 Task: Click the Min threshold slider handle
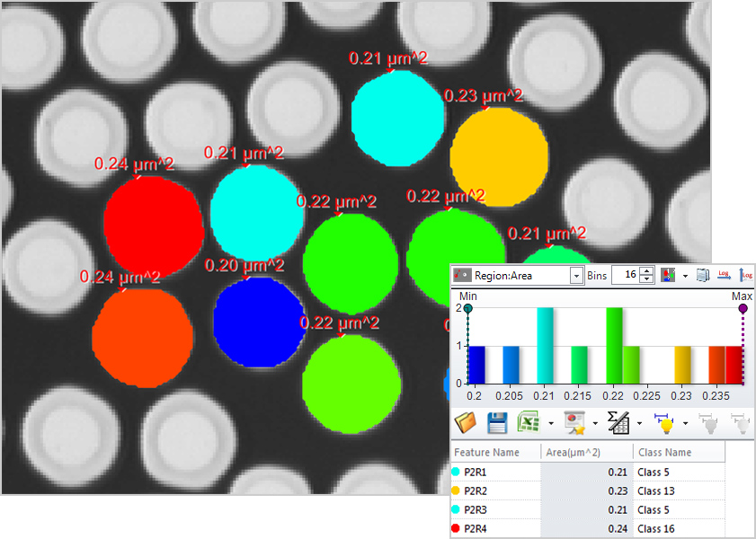468,308
